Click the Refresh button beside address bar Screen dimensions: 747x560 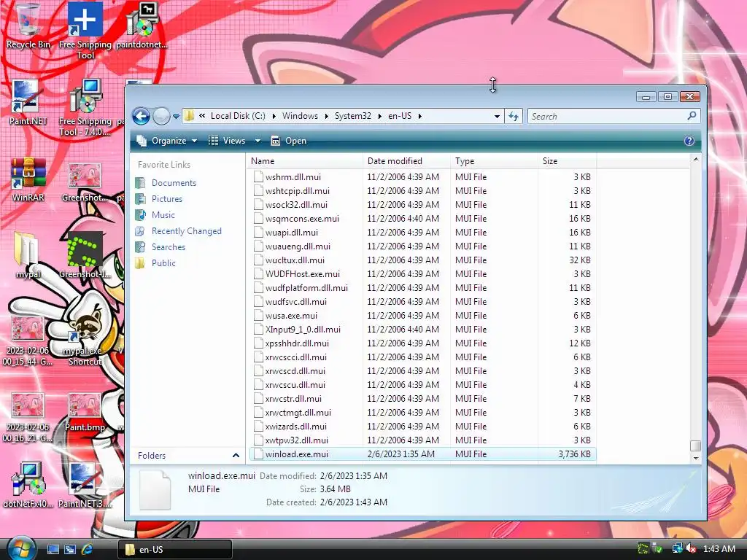point(514,116)
